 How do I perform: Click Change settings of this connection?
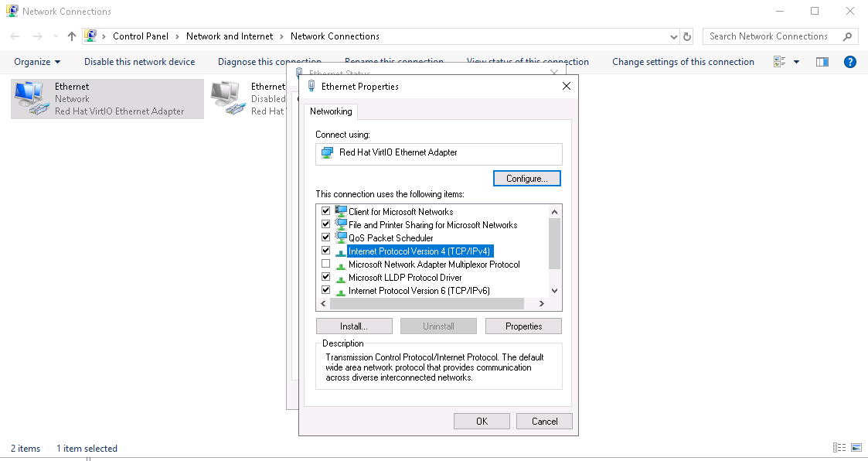683,62
